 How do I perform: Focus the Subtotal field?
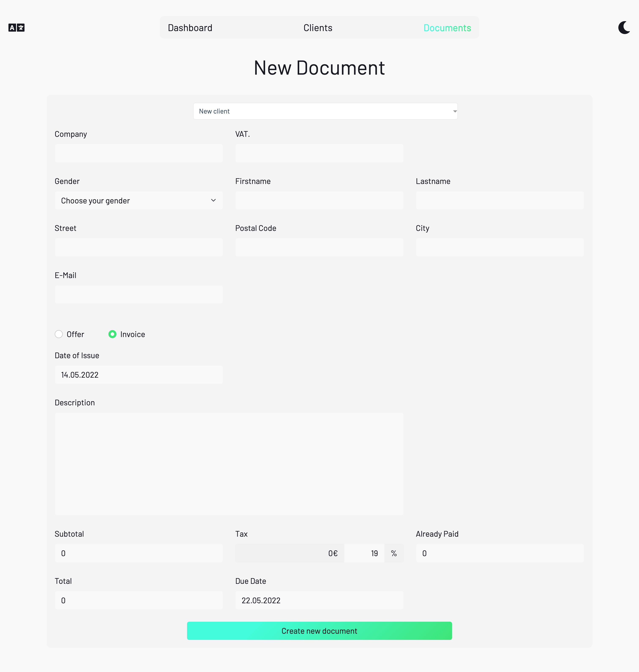(139, 553)
